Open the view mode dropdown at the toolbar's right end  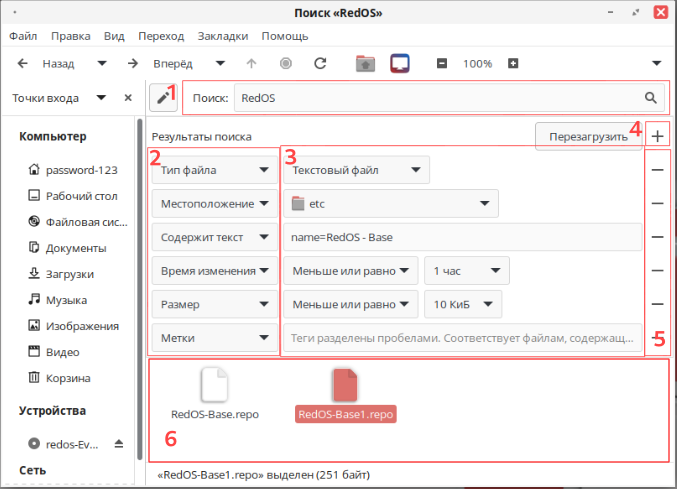click(x=657, y=64)
